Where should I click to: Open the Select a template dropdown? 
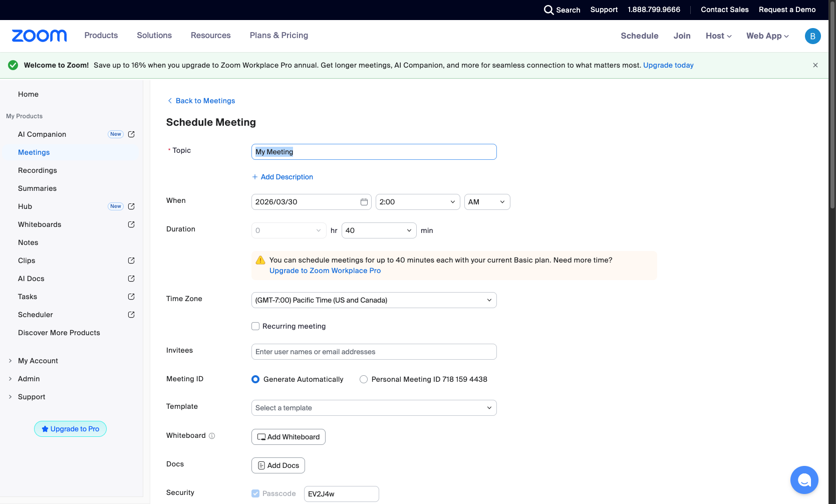tap(374, 408)
